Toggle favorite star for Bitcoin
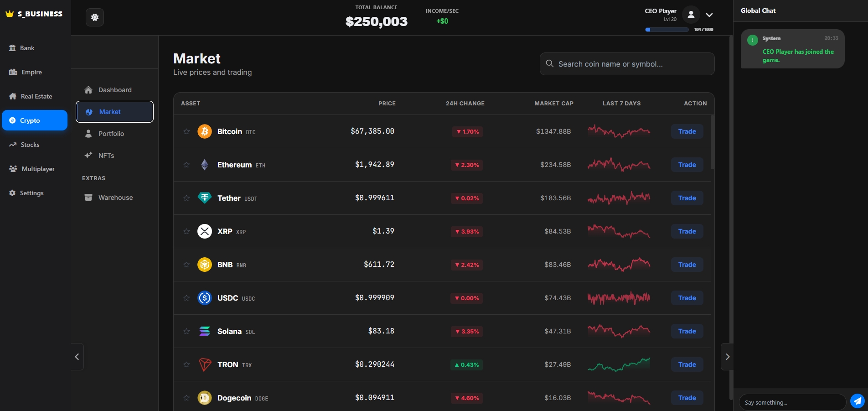The height and width of the screenshot is (411, 868). tap(186, 131)
